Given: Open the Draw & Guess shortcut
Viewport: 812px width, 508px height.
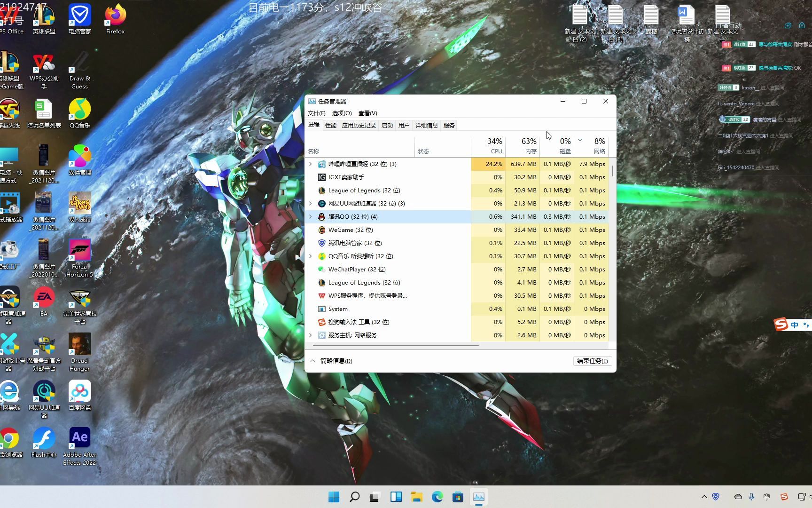Looking at the screenshot, I should [79, 70].
